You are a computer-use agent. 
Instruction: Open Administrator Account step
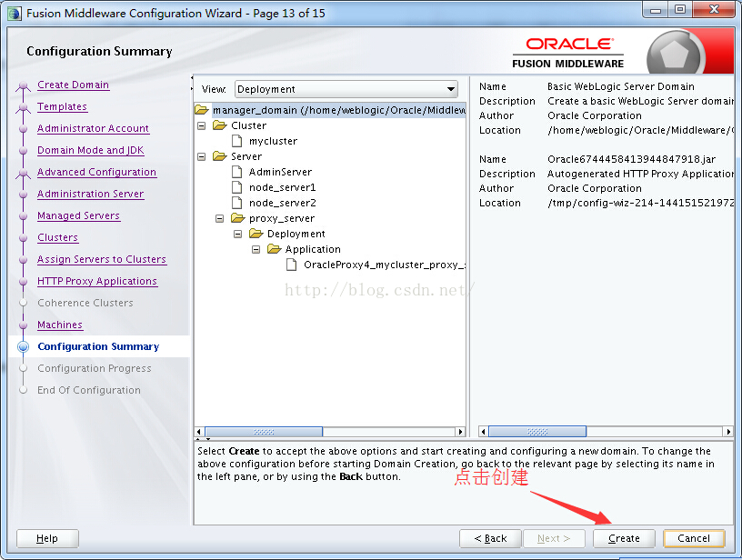[94, 128]
